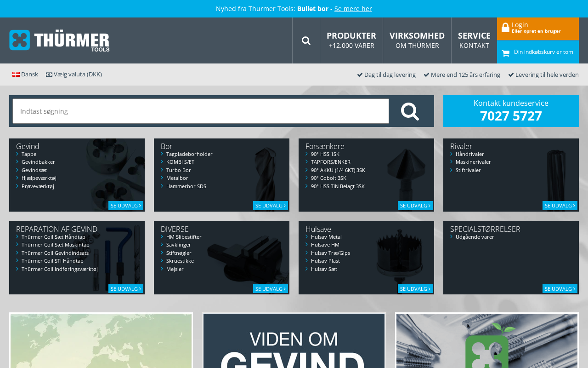Open Stiftrivaler link

point(468,170)
